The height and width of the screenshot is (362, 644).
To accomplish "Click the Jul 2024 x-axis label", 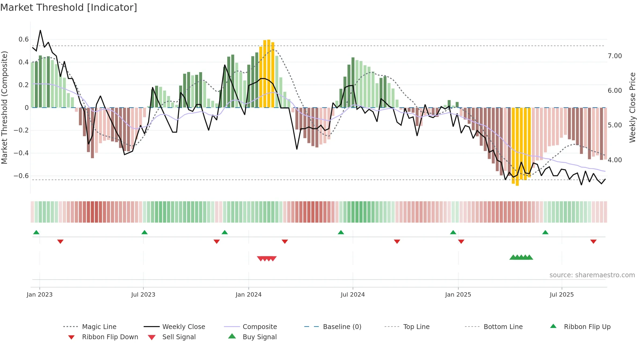I will click(353, 294).
